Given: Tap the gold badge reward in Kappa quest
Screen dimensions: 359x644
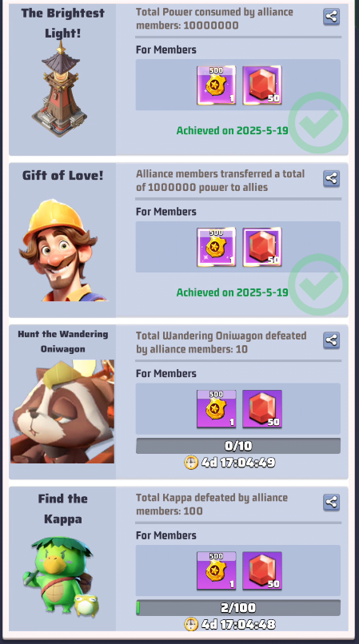Looking at the screenshot, I should (x=217, y=570).
